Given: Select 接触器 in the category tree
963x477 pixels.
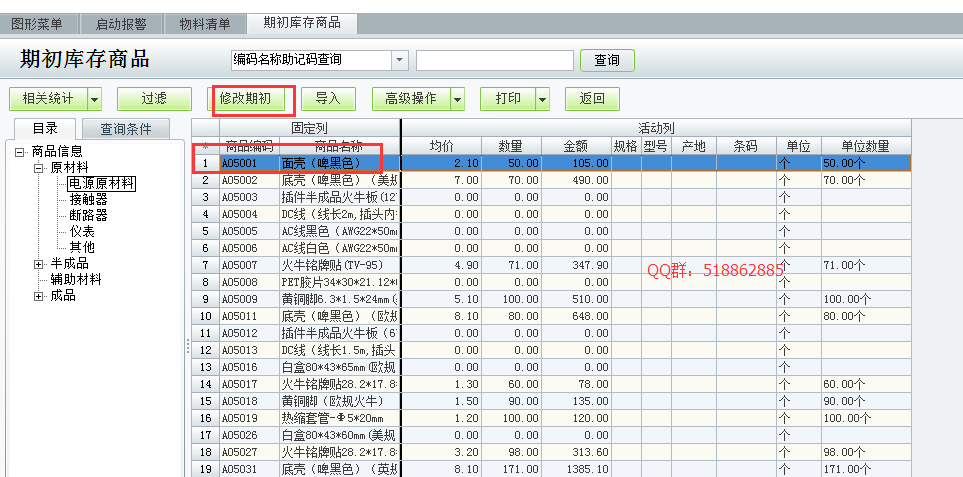Looking at the screenshot, I should tap(88, 199).
